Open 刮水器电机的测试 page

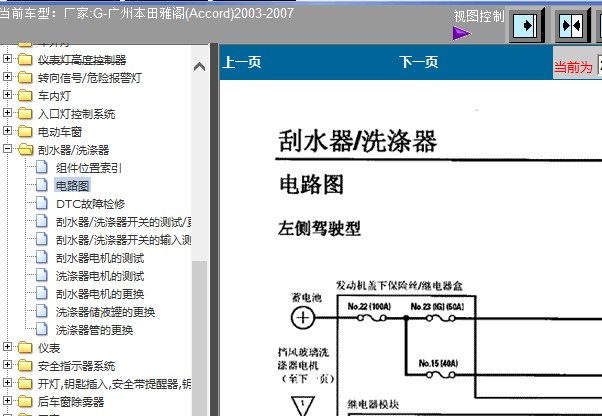(100, 258)
